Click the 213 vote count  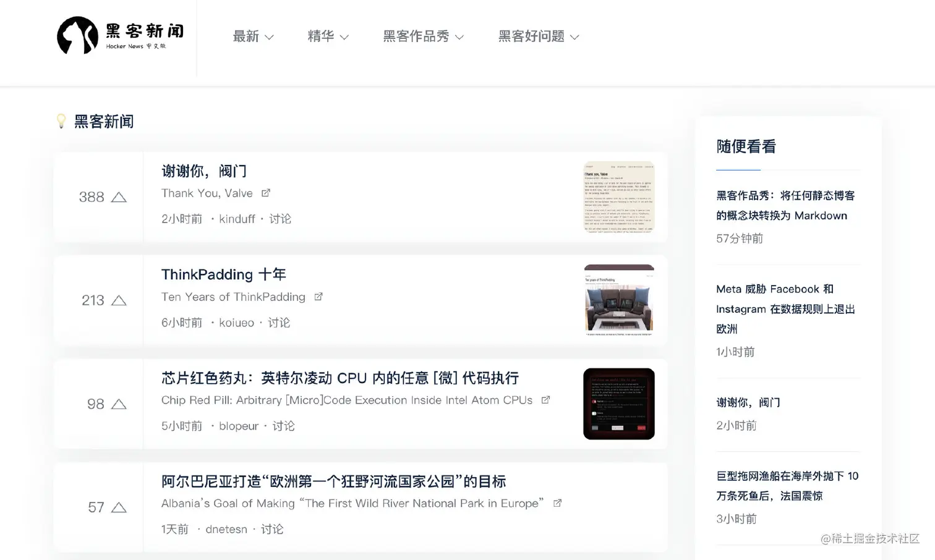point(93,300)
